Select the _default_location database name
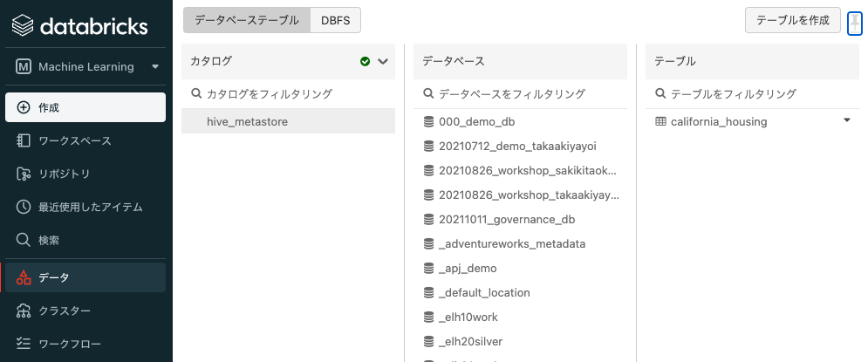This screenshot has height=362, width=868. [484, 292]
